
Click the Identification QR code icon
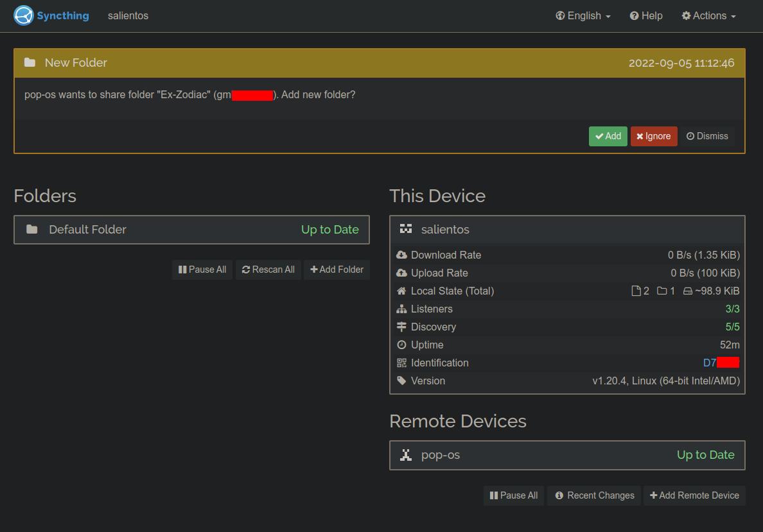point(401,363)
